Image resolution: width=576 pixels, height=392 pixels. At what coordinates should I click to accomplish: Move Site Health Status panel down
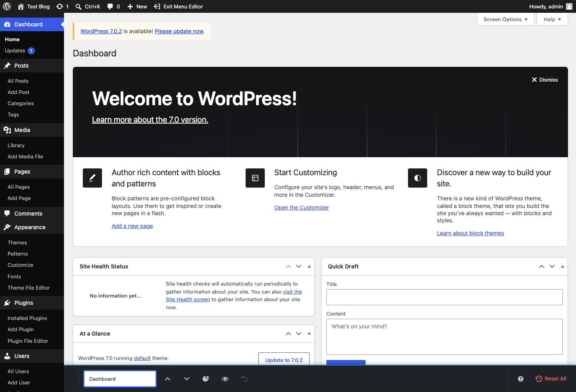tap(299, 266)
